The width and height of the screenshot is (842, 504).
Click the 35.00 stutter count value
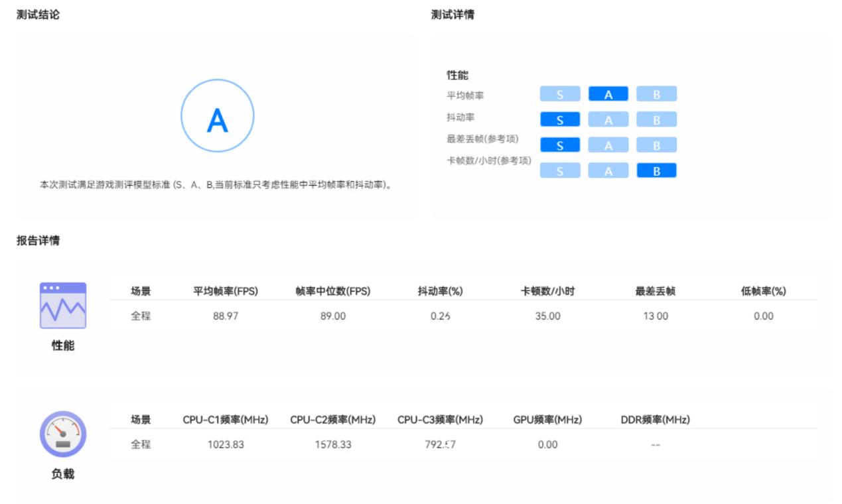click(x=547, y=316)
